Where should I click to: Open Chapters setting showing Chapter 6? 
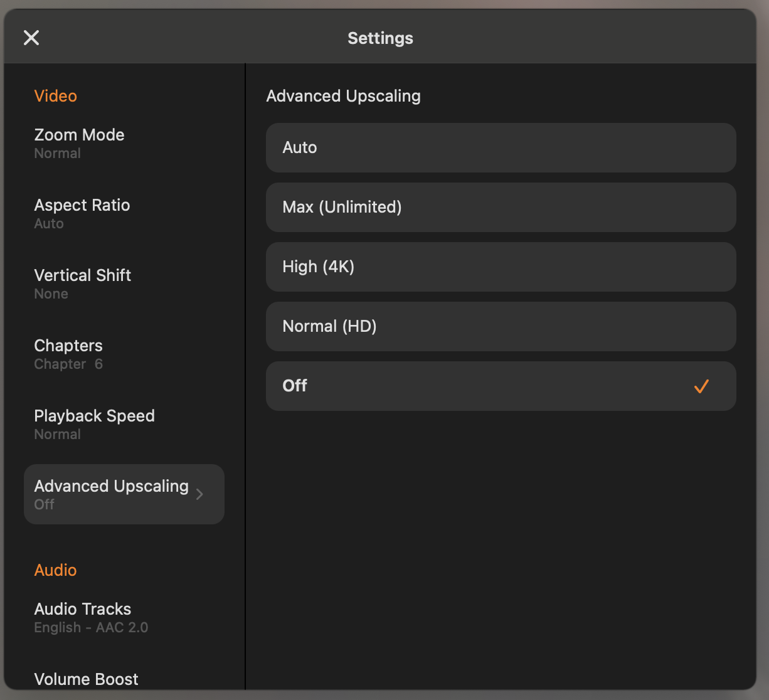[x=68, y=354]
